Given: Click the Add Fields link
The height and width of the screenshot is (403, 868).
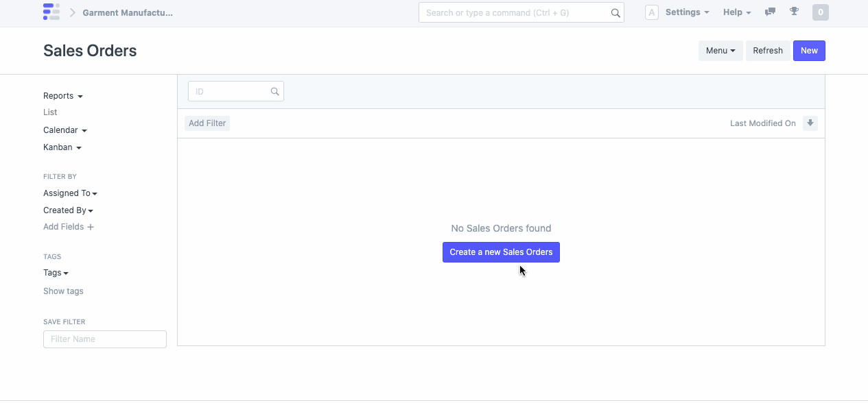Looking at the screenshot, I should (63, 227).
